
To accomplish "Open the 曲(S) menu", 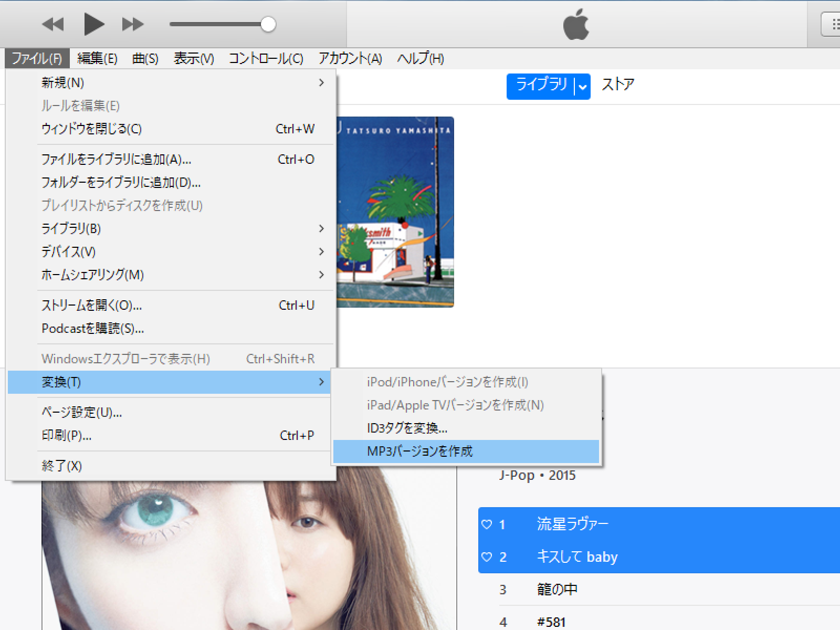I will coord(145,58).
